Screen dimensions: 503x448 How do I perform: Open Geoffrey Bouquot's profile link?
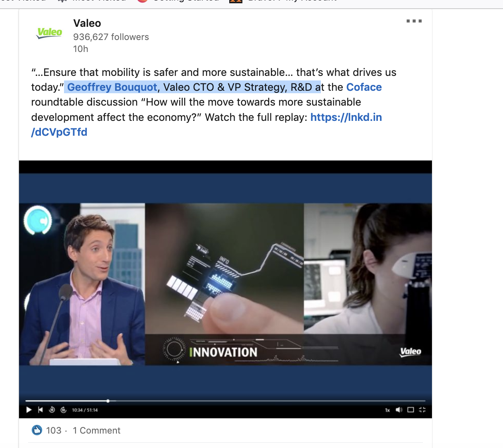(x=112, y=87)
